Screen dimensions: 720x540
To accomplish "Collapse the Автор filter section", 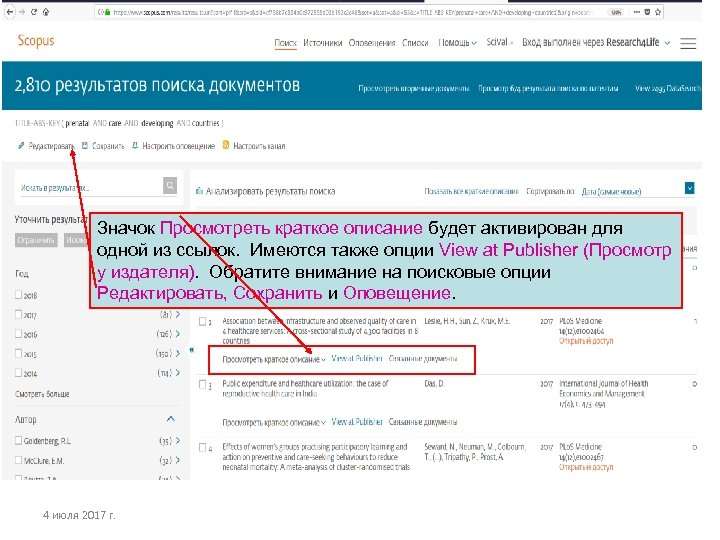I will pos(170,419).
